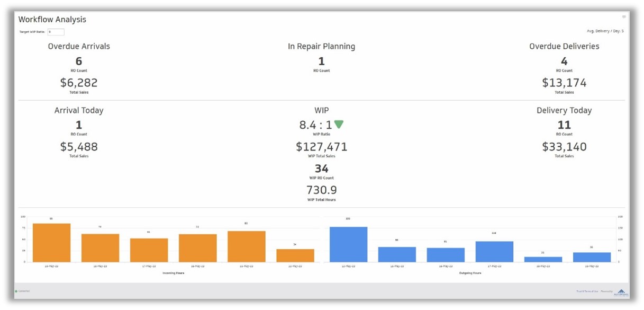
Task: Click the WIP RO Count value 34
Action: 321,169
